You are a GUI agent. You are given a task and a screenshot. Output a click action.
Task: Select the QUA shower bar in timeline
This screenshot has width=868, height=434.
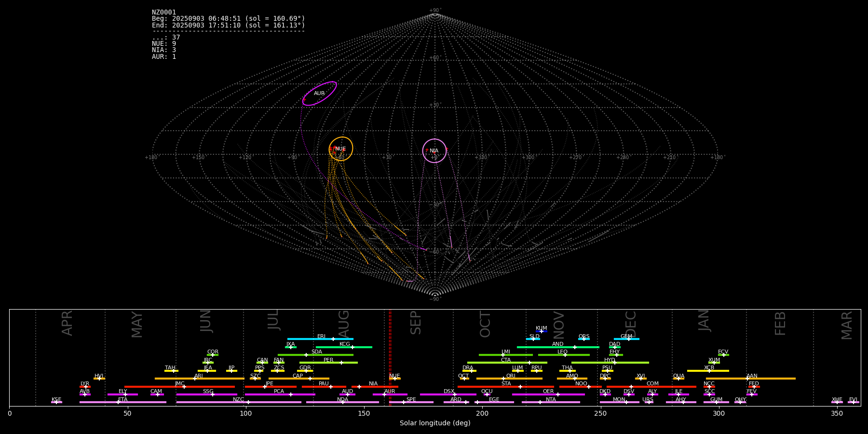point(678,379)
